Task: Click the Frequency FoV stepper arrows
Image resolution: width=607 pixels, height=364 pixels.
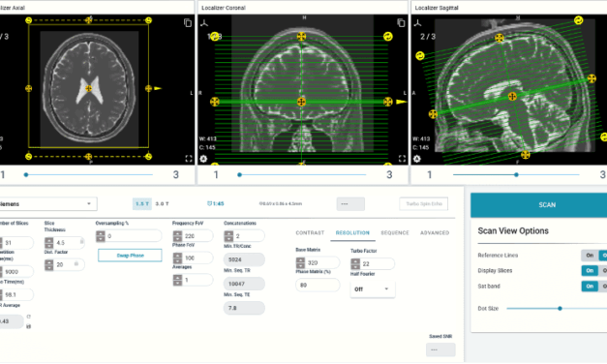Action: click(177, 236)
